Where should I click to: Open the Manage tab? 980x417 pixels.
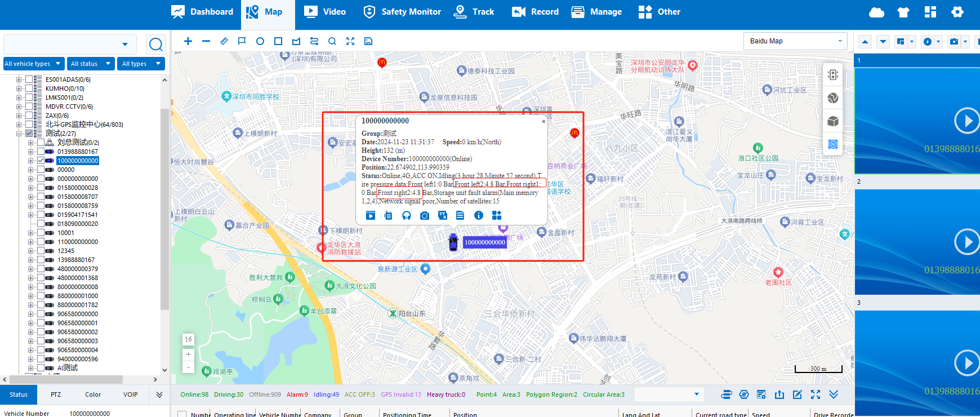point(596,12)
